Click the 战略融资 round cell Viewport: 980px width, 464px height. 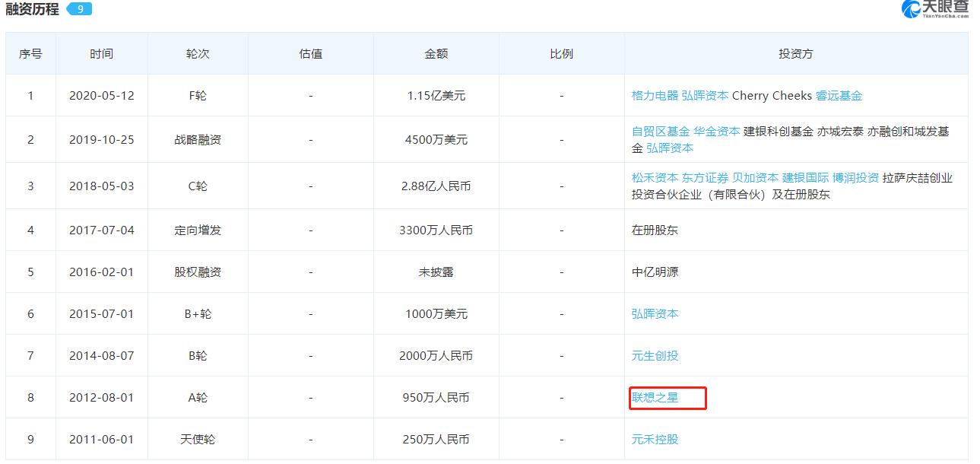[x=198, y=140]
